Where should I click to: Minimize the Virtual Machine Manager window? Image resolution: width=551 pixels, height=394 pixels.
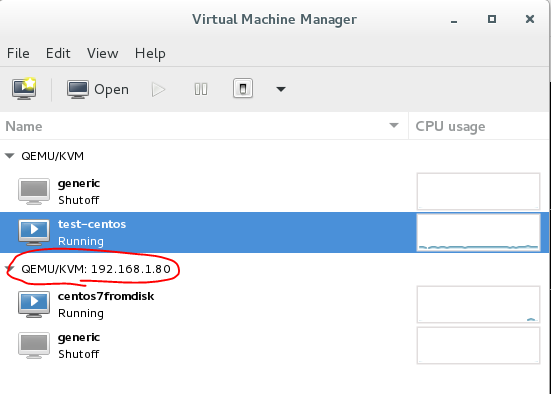point(454,21)
